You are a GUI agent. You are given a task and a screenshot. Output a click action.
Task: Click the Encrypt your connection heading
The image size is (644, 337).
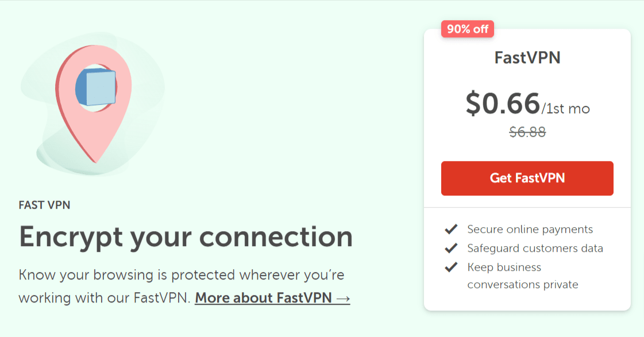(186, 236)
